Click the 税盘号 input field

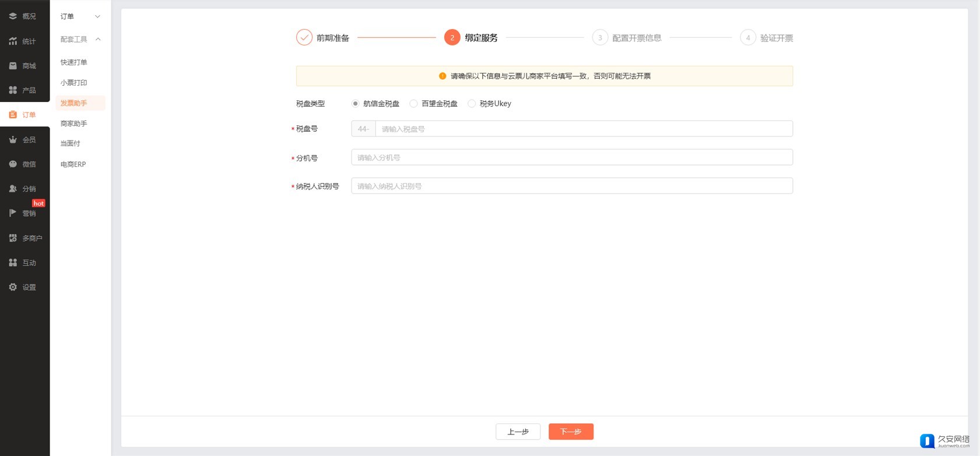(583, 129)
